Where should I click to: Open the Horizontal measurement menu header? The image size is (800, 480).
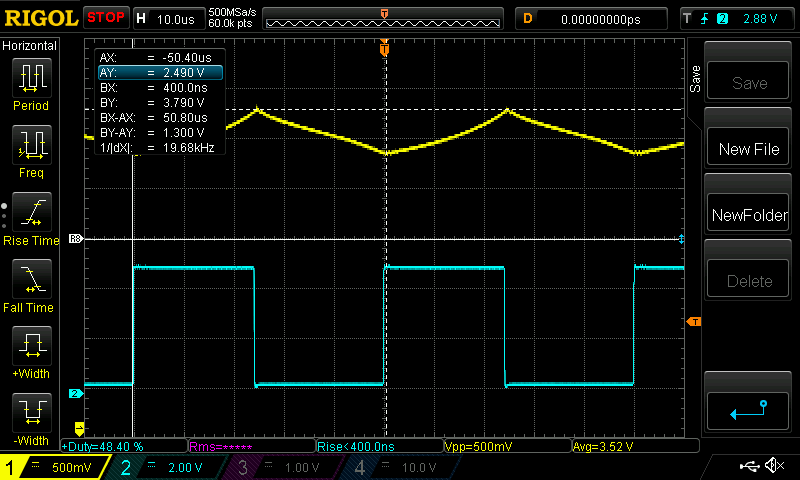pyautogui.click(x=30, y=46)
